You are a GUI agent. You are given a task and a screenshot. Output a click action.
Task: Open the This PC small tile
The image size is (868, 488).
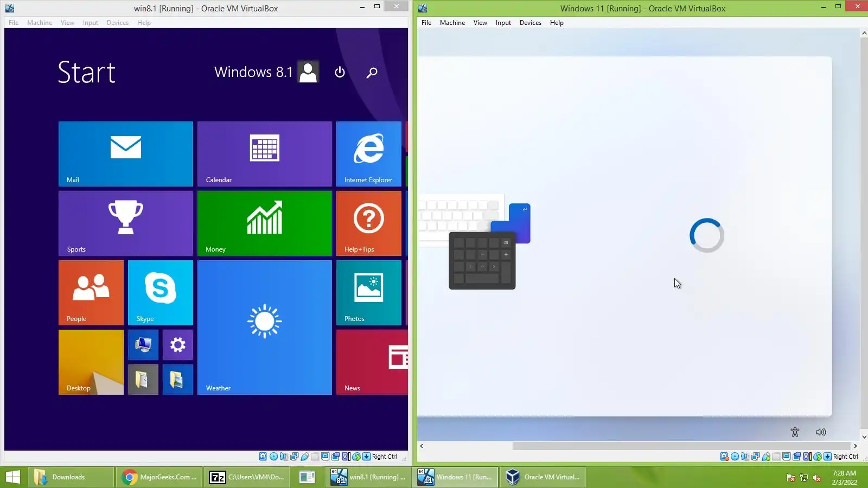pos(143,345)
